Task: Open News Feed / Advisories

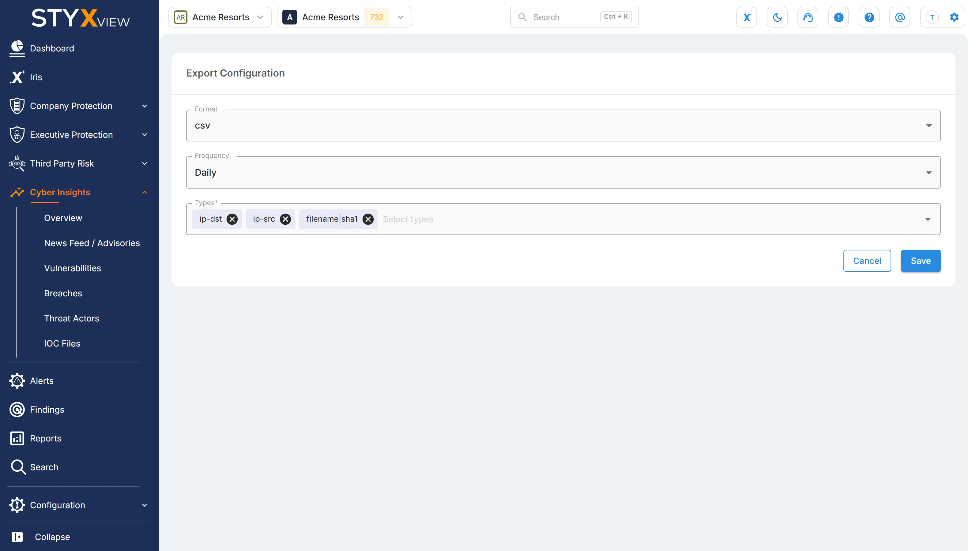Action: (92, 243)
